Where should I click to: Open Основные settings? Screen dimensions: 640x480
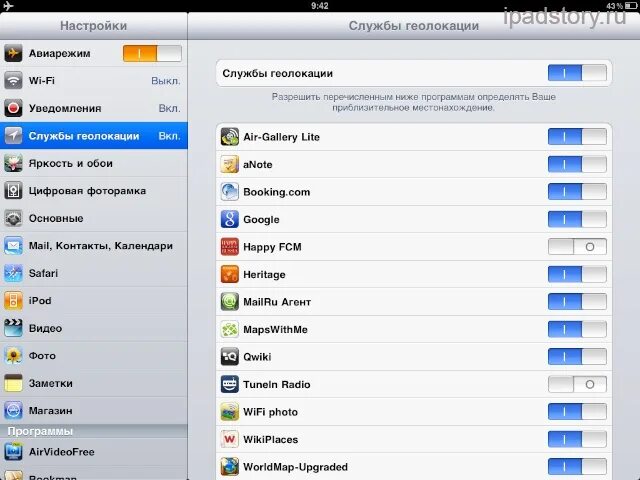[x=93, y=218]
